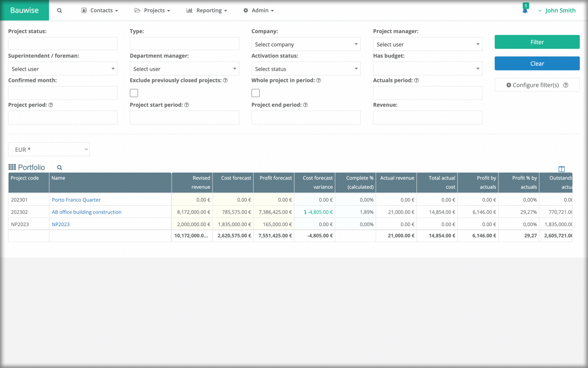Open the AB office building construction project link
The height and width of the screenshot is (368, 588).
[86, 212]
